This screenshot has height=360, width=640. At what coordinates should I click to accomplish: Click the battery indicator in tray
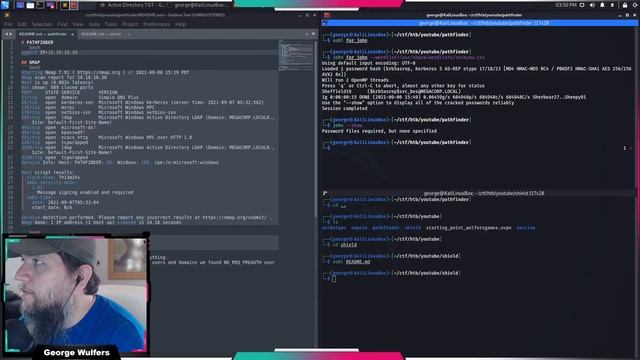(612, 5)
